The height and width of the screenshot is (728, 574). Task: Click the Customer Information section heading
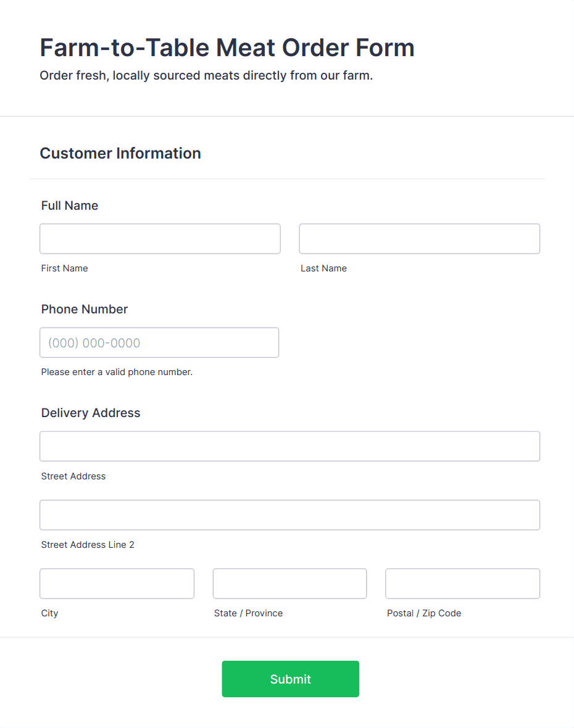[x=120, y=153]
